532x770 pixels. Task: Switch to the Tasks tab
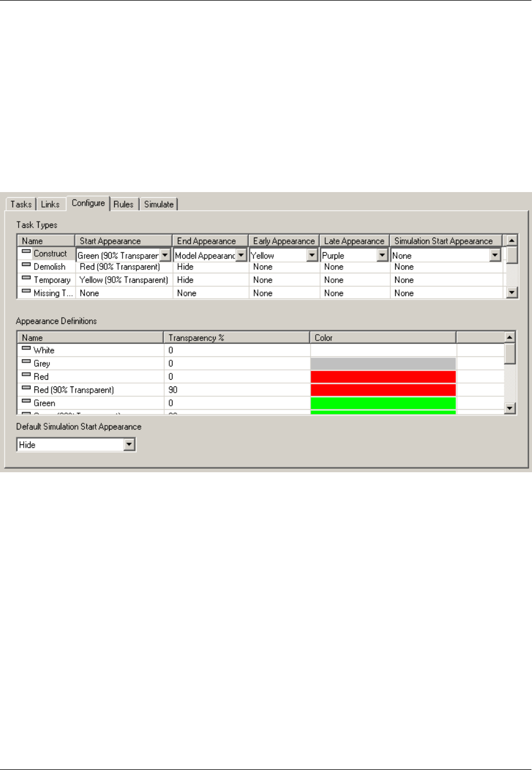[21, 204]
